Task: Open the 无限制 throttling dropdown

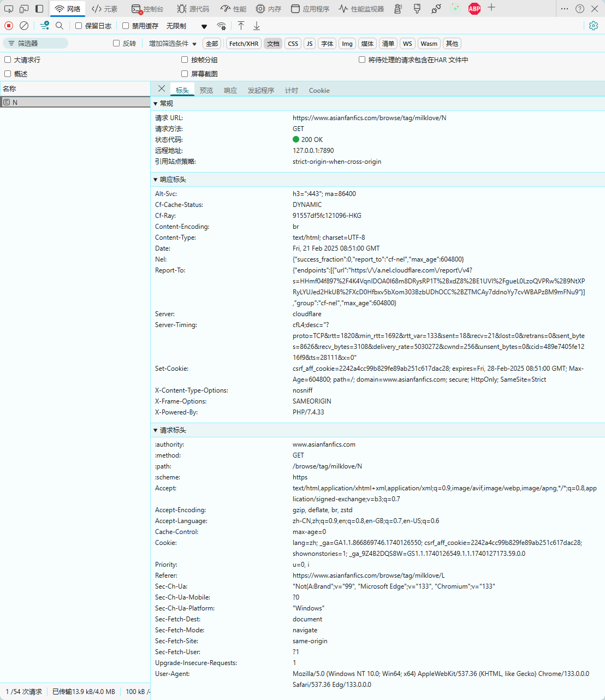Action: pyautogui.click(x=187, y=26)
